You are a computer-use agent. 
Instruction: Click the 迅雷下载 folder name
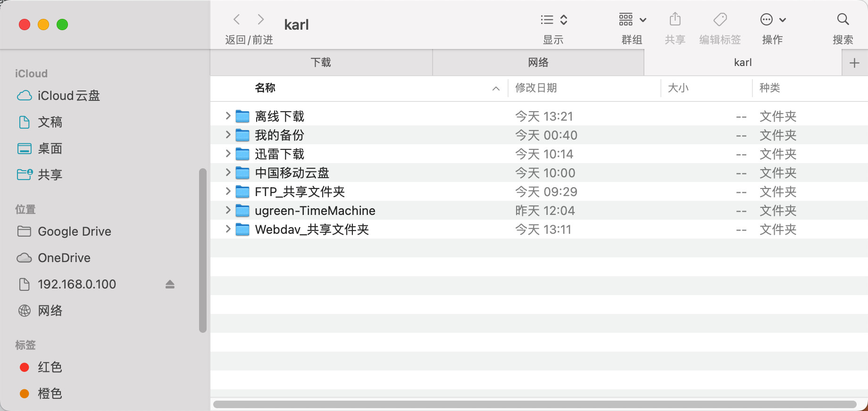(280, 154)
